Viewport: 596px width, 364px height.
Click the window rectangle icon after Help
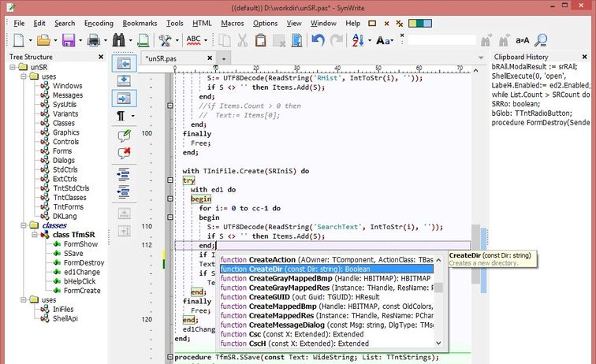tap(372, 23)
